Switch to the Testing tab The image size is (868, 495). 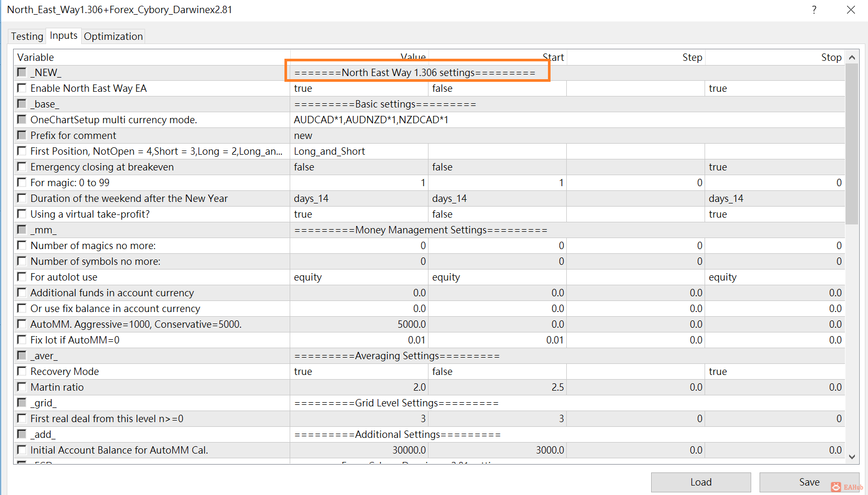click(27, 36)
